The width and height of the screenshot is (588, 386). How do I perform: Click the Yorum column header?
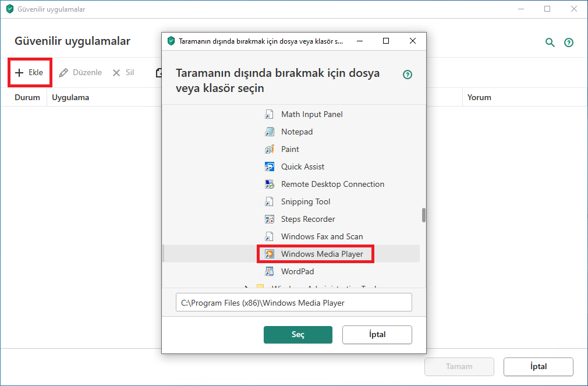tap(479, 97)
